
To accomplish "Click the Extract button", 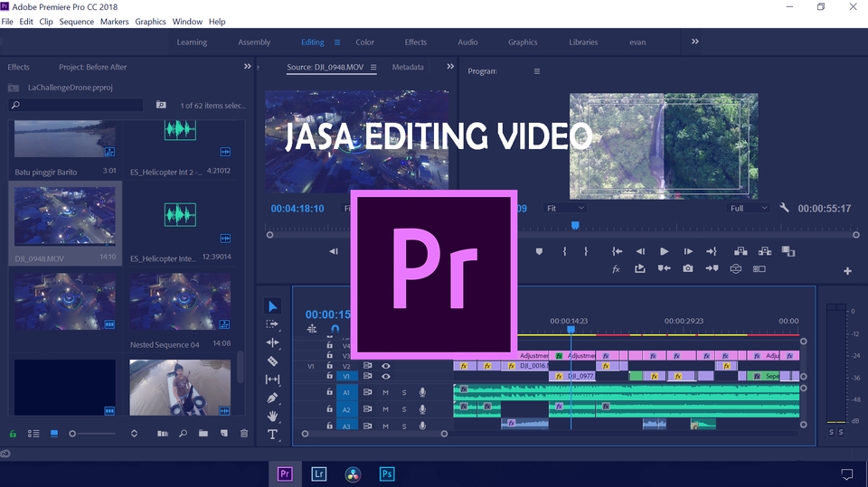I will [x=765, y=251].
